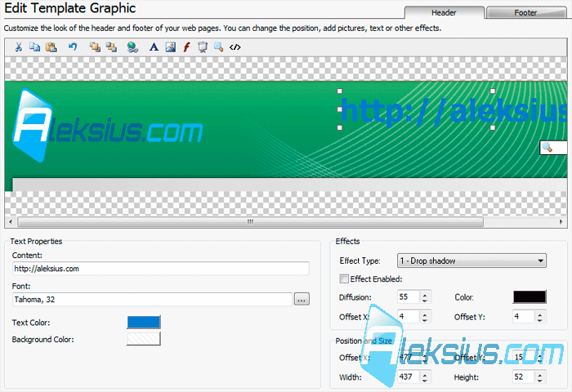Open font chooser with the ... button

302,300
